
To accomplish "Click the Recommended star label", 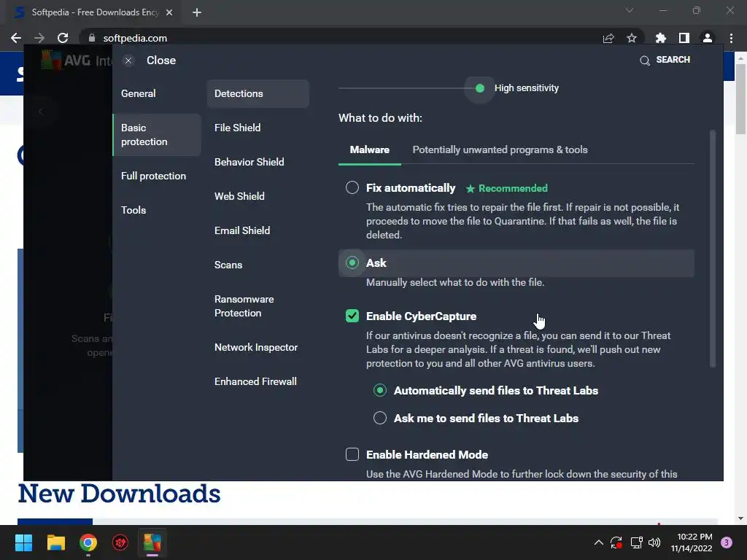I will (506, 188).
